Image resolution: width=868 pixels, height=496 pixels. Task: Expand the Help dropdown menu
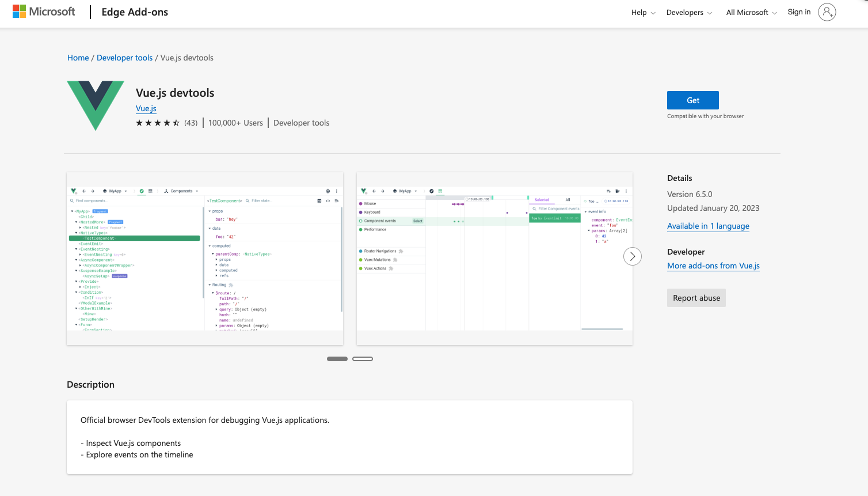[x=643, y=13]
